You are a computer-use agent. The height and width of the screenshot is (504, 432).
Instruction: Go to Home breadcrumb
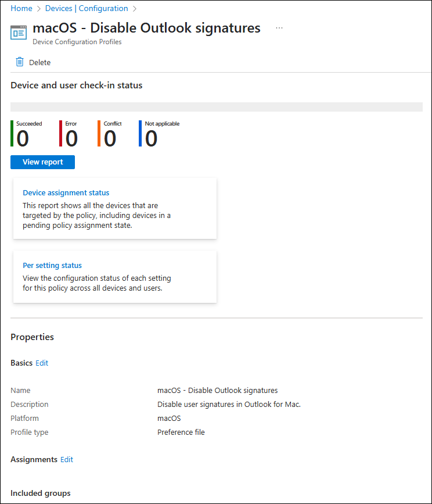pyautogui.click(x=21, y=8)
